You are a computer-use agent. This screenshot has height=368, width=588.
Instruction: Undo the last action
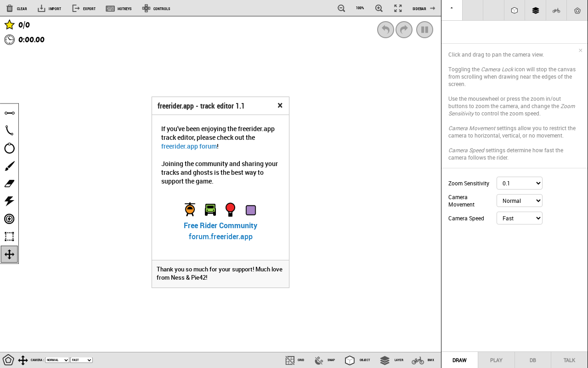(x=385, y=30)
